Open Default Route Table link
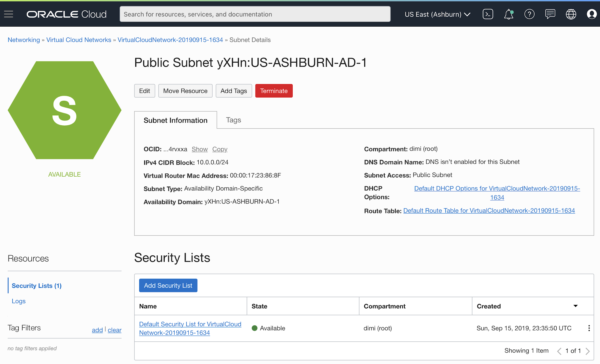Viewport: 600px width, 364px height. click(x=489, y=211)
